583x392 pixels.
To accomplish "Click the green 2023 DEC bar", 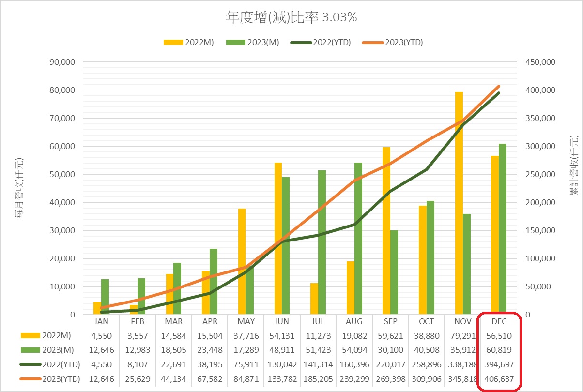I will click(503, 229).
